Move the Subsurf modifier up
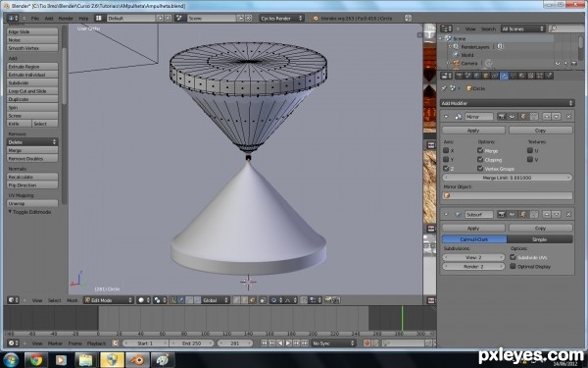 click(547, 214)
